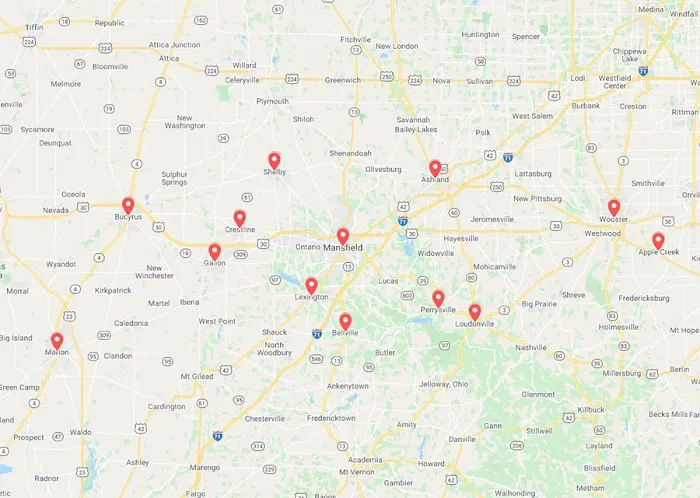Select the Tiffin city label
The width and height of the screenshot is (700, 498).
(x=34, y=27)
